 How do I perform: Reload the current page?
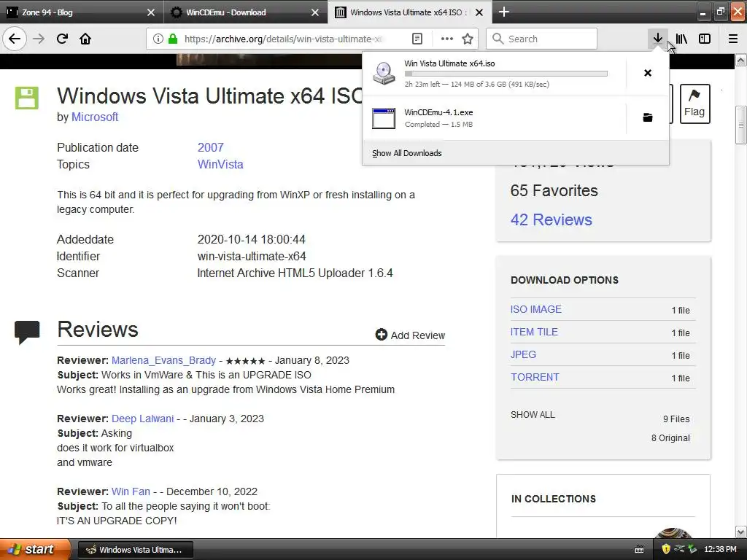63,39
